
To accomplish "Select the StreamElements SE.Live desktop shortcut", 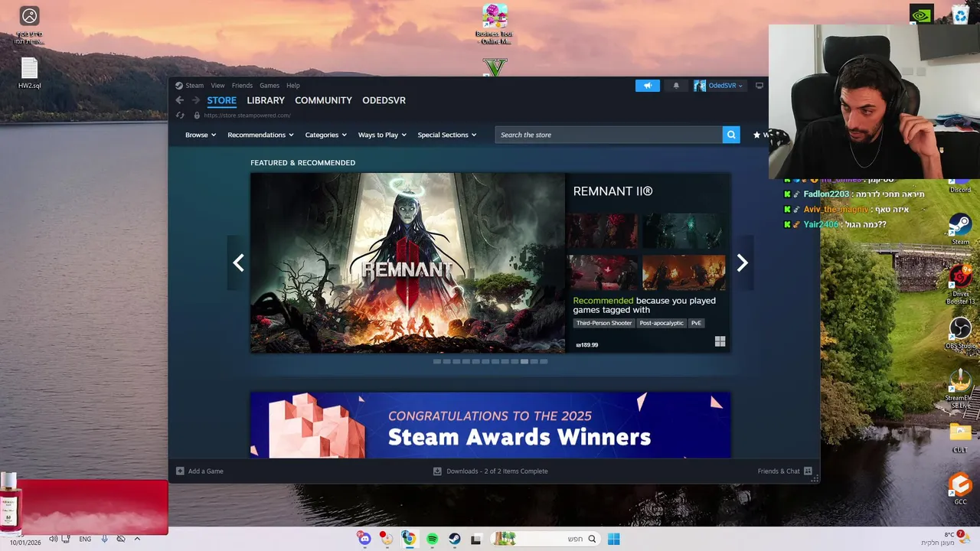I will [x=960, y=389].
